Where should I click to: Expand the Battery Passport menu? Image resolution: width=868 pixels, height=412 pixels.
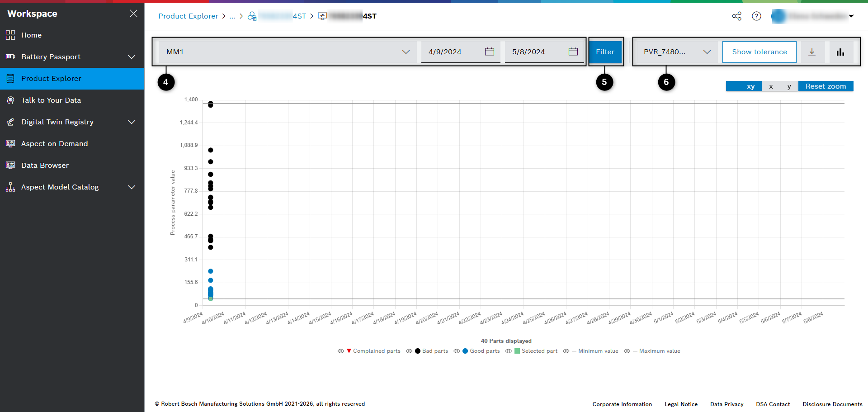coord(132,57)
